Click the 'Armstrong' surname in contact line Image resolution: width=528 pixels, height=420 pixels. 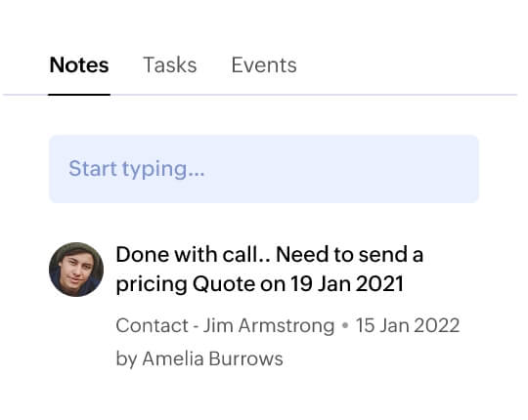click(286, 325)
